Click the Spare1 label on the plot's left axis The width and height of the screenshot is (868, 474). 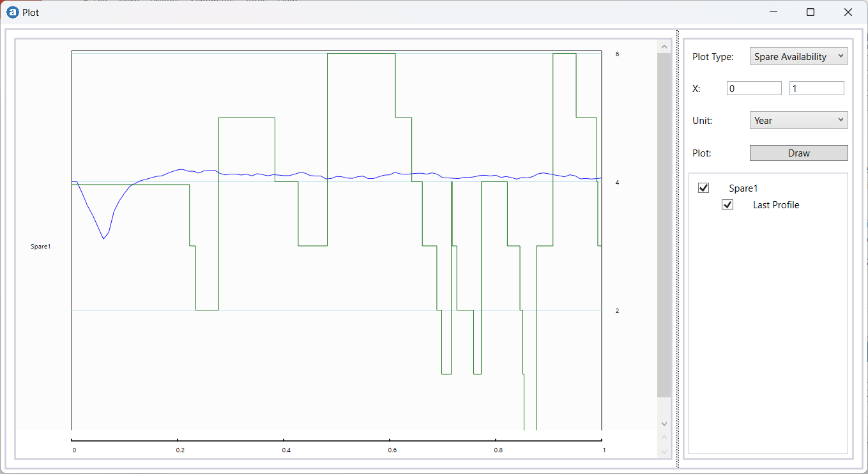pos(40,246)
